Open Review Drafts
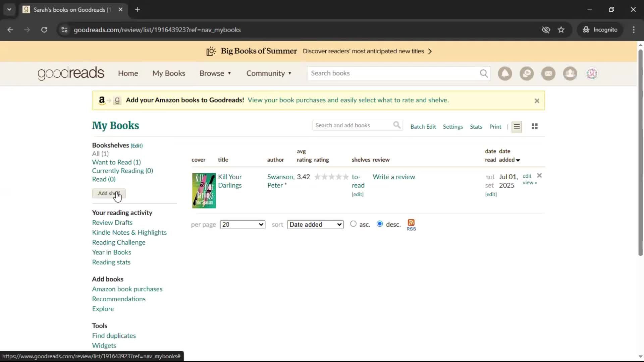The width and height of the screenshot is (644, 362). click(112, 223)
